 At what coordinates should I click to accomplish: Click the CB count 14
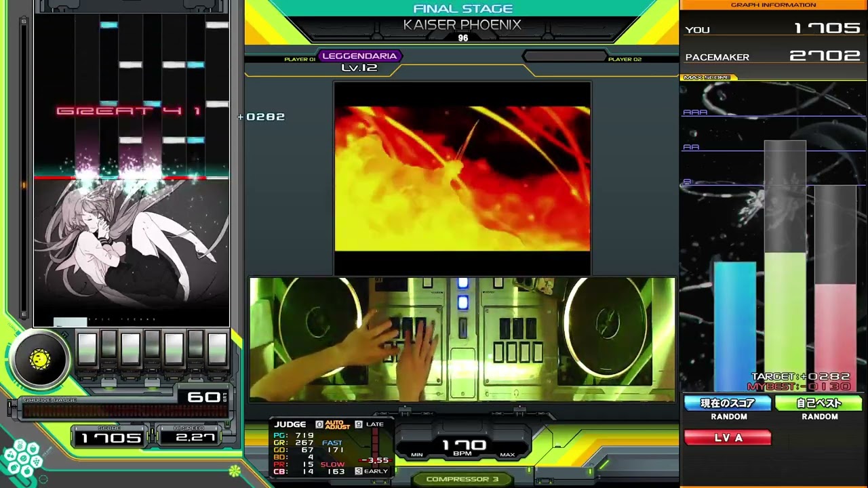309,472
